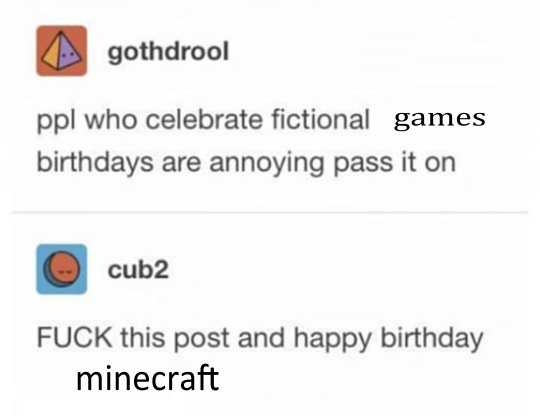
Task: Select the overlaid word "minecraft"
Action: click(147, 378)
